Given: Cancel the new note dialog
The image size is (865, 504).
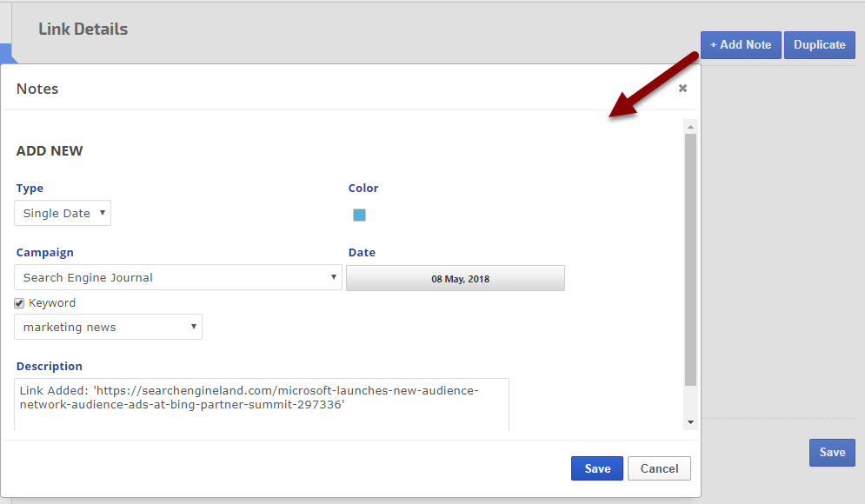Looking at the screenshot, I should (659, 468).
